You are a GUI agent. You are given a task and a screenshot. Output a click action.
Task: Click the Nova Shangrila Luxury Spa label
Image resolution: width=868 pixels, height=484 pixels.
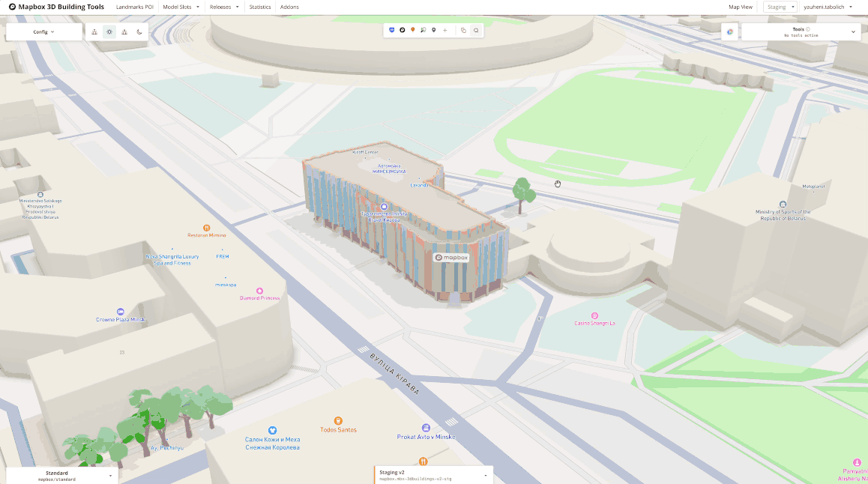pyautogui.click(x=172, y=260)
